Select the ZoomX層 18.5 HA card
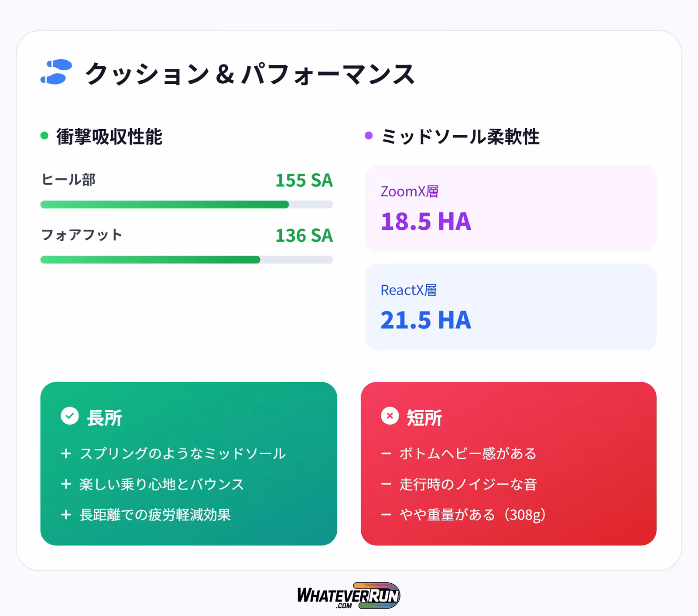698x616 pixels. (510, 209)
